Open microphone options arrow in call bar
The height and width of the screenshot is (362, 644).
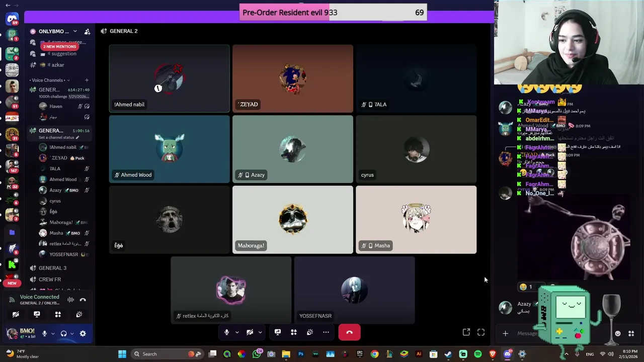coord(236,332)
